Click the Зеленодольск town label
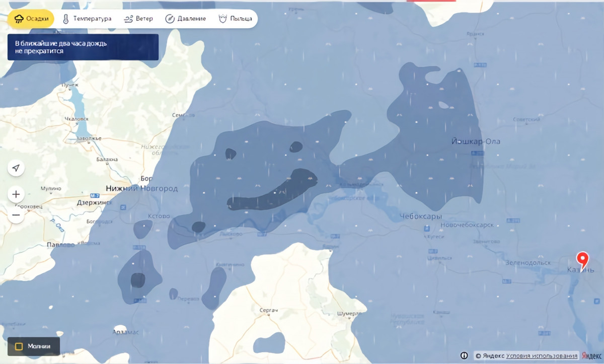 [x=527, y=263]
